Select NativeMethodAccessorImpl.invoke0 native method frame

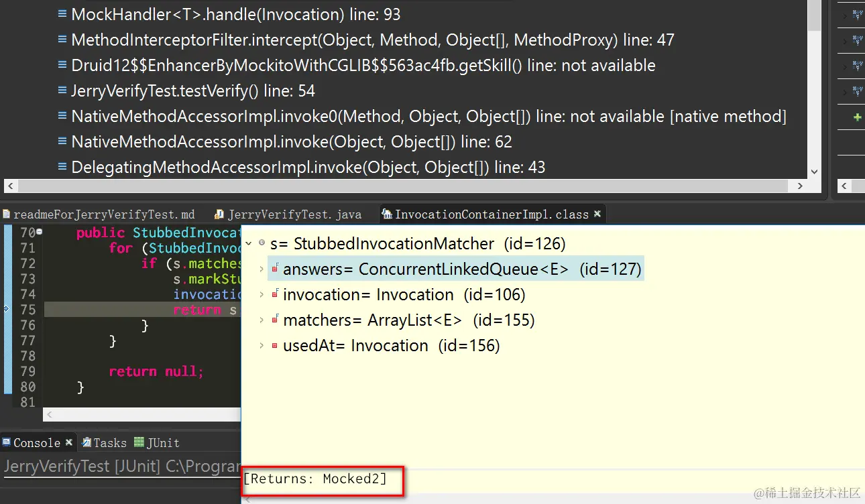(428, 116)
